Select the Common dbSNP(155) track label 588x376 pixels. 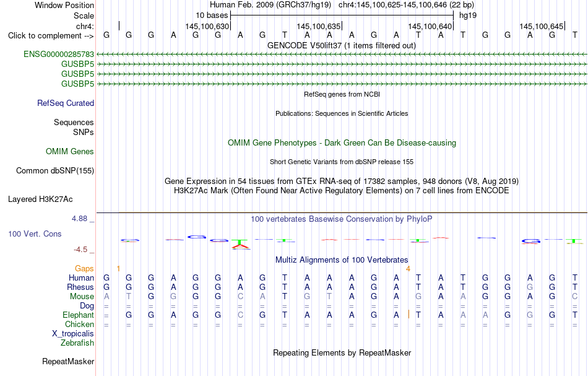click(55, 171)
